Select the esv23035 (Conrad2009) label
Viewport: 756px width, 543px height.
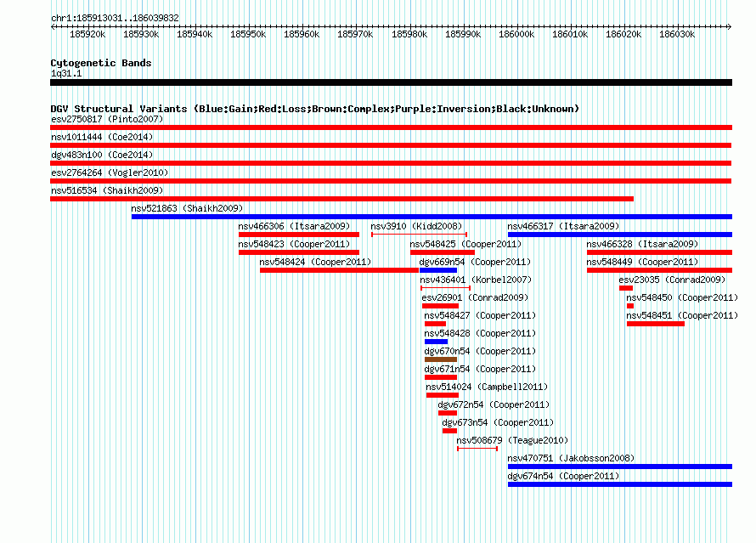tap(672, 280)
